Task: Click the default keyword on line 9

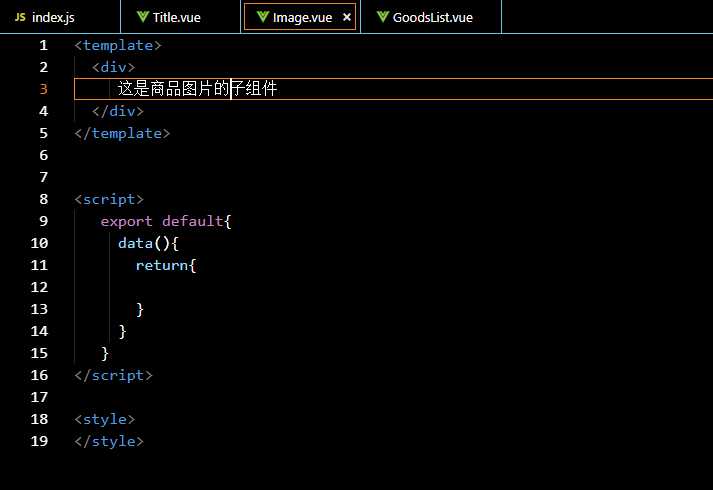Action: click(x=192, y=221)
